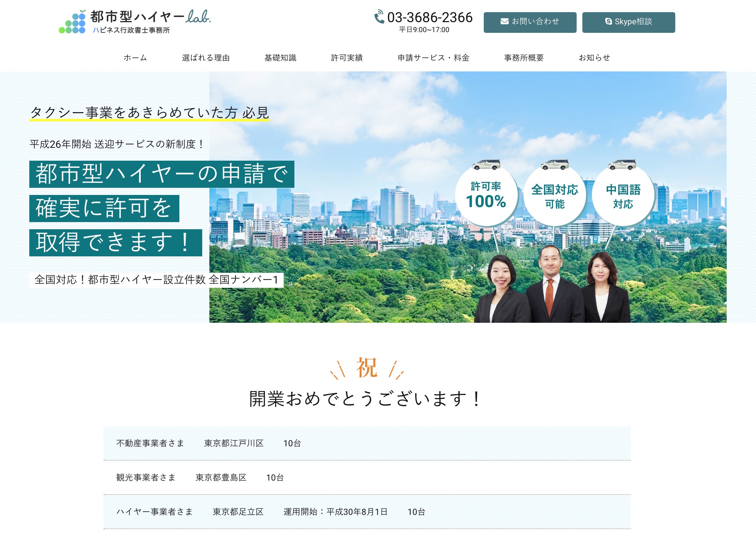Open the Skype相談 consultation button

[x=629, y=21]
